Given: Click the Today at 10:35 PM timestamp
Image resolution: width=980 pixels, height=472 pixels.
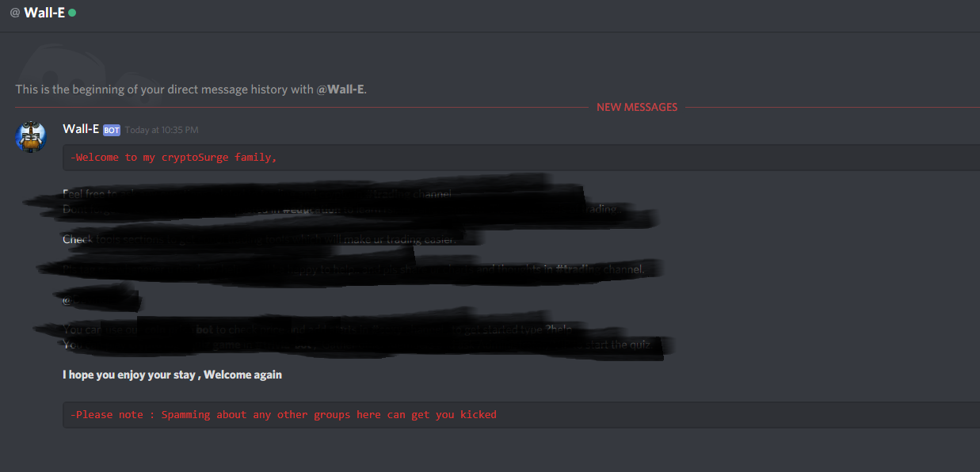Looking at the screenshot, I should pos(162,130).
